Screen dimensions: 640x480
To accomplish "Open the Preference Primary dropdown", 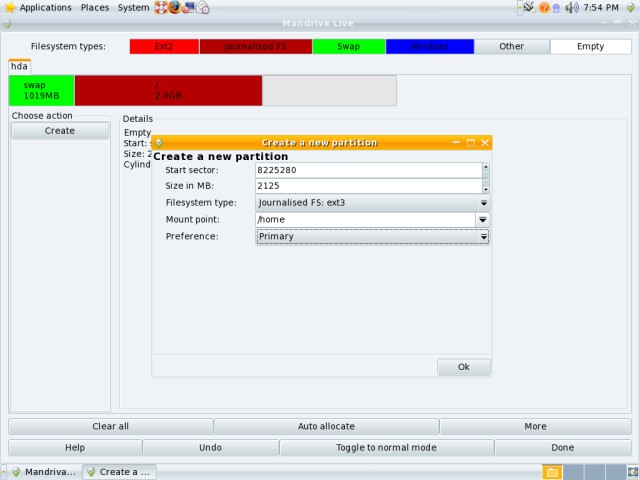I will click(x=373, y=236).
